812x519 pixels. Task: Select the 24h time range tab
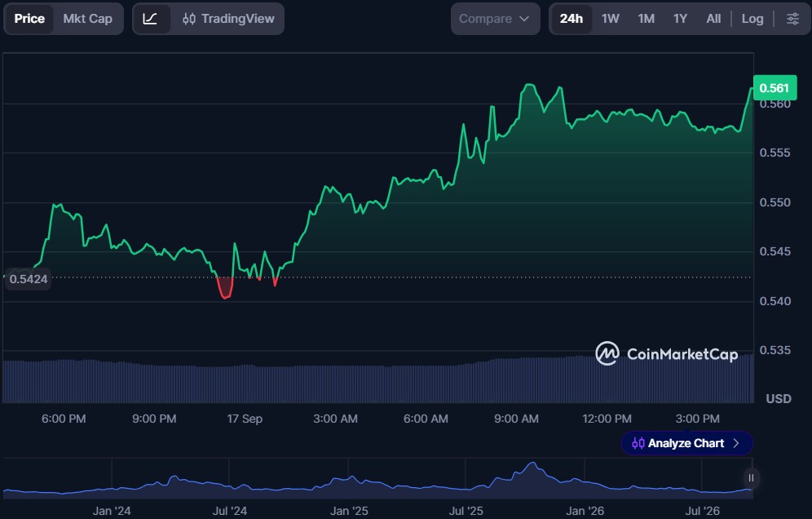click(x=571, y=19)
